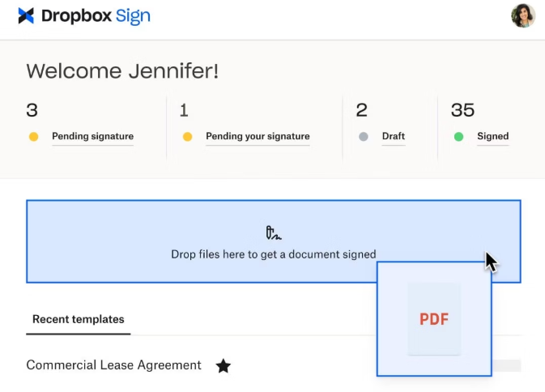Open the Draft documents link
This screenshot has width=545, height=392.
tap(393, 137)
